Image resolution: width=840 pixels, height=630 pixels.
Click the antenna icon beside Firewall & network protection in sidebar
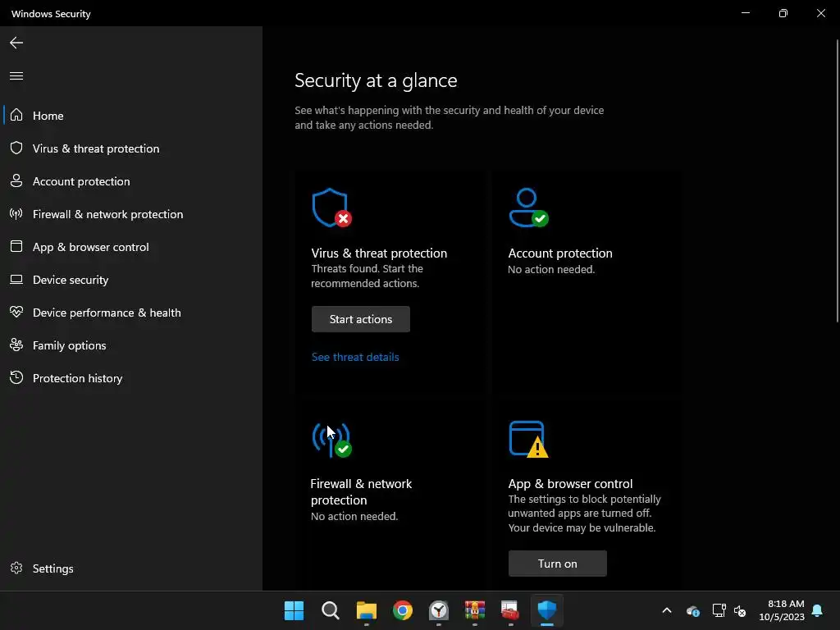16,214
